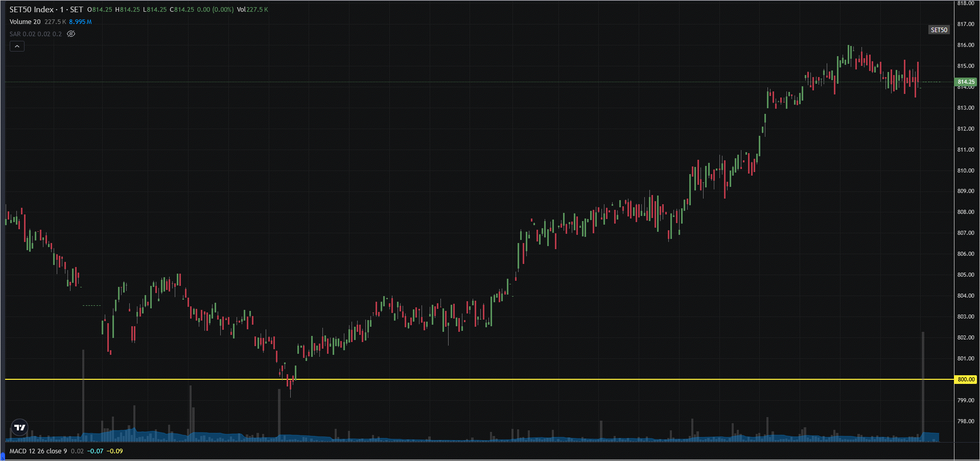
Task: Click the 813.00 price axis label
Action: point(966,108)
